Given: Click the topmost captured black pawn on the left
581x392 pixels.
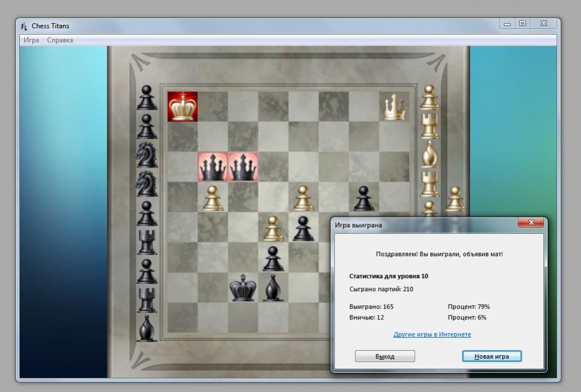Looking at the screenshot, I should [147, 97].
